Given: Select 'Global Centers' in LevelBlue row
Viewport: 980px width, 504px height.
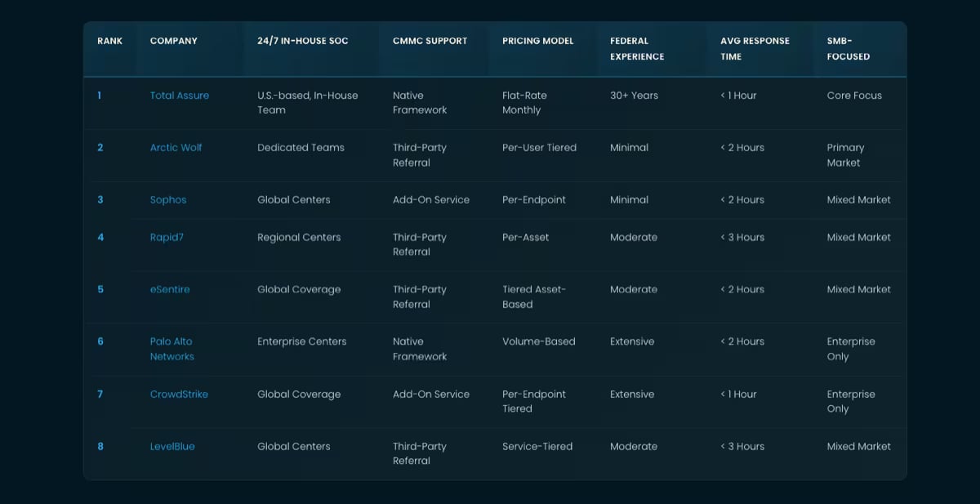Looking at the screenshot, I should click(294, 447).
